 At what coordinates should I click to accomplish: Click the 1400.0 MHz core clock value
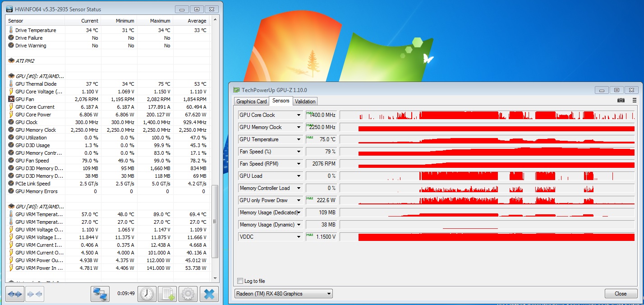[321, 115]
